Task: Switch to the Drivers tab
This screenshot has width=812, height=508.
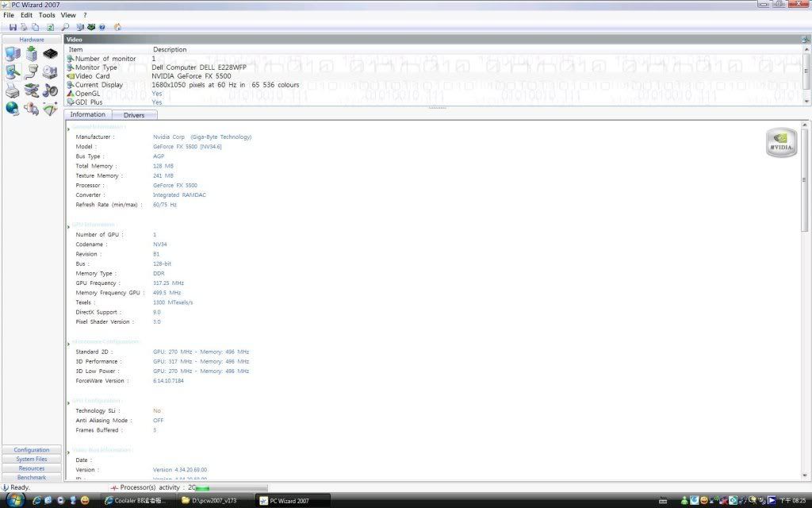Action: point(134,115)
